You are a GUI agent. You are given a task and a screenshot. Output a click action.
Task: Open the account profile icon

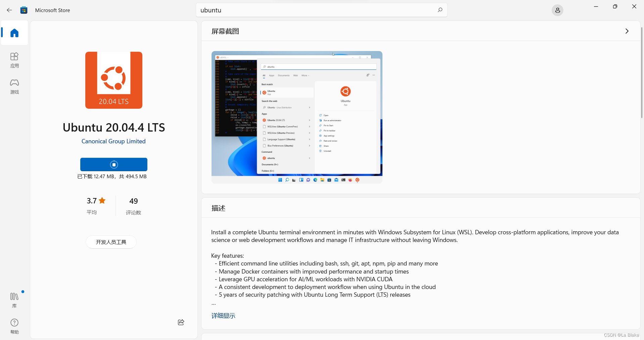click(557, 10)
